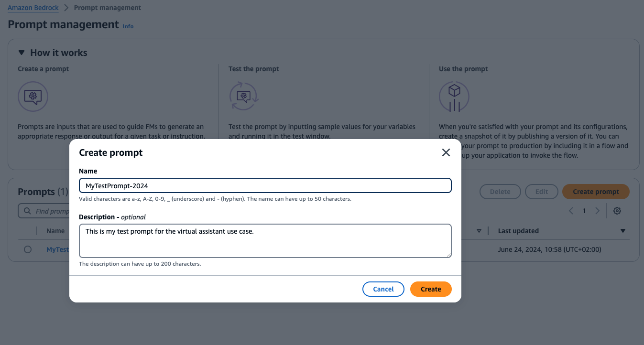Click the Description text area

pyautogui.click(x=265, y=241)
